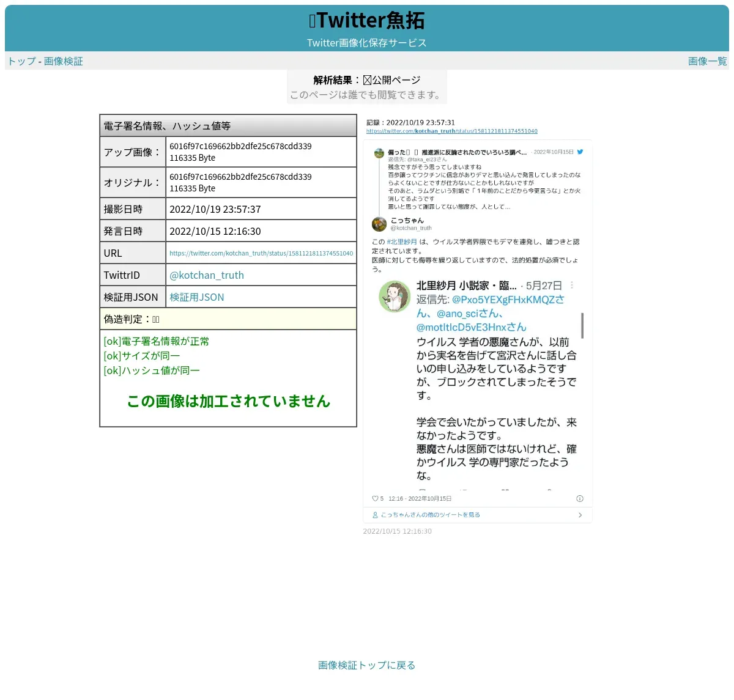The image size is (734, 700).
Task: Open twitter URL under 記録 timestamp
Action: click(452, 131)
